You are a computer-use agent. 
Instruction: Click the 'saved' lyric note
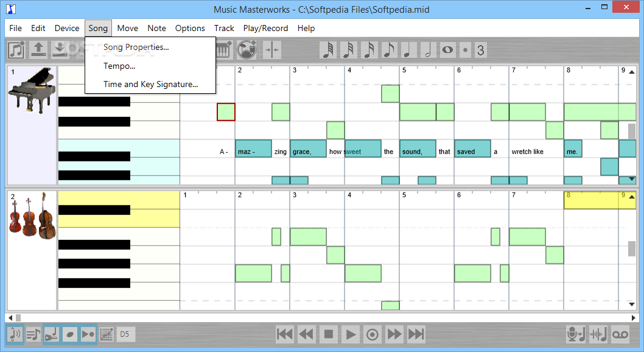tap(472, 148)
